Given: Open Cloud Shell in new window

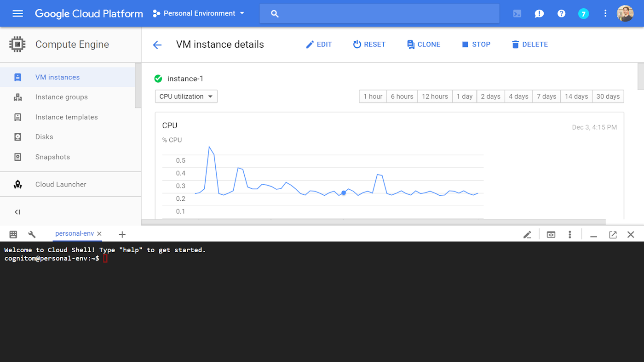Looking at the screenshot, I should [613, 235].
